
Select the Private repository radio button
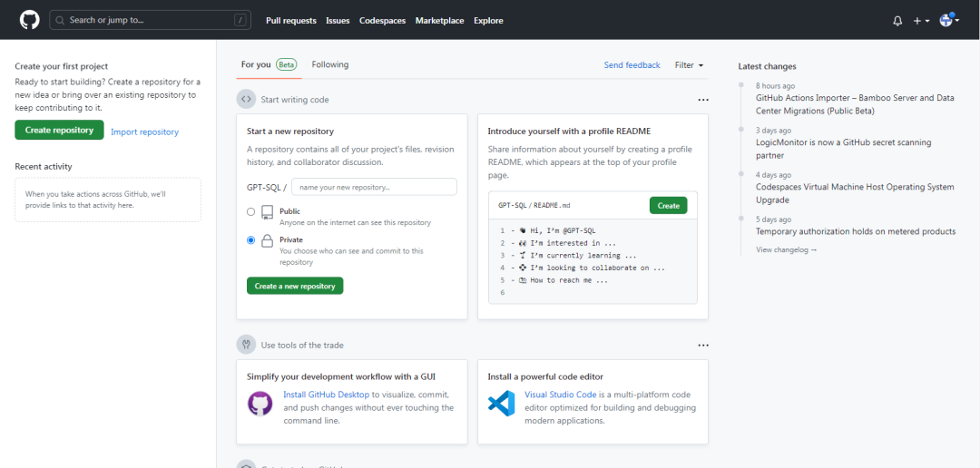pyautogui.click(x=250, y=240)
